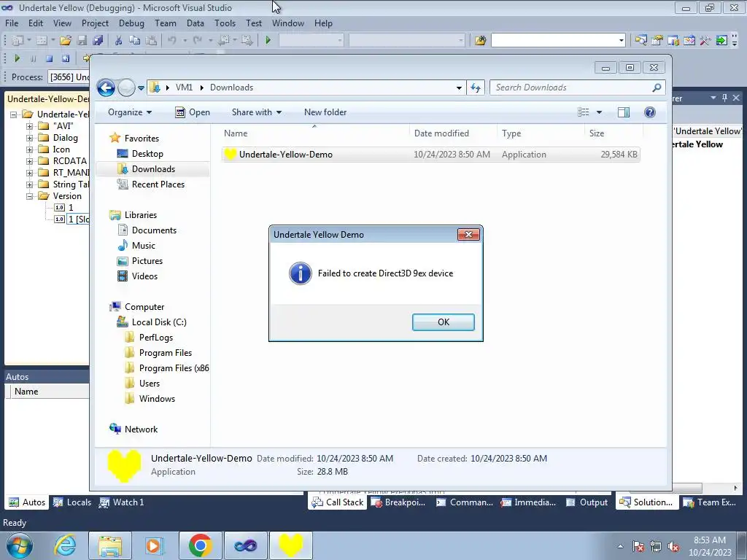Open the Object Browser toolbar icon

(x=673, y=41)
